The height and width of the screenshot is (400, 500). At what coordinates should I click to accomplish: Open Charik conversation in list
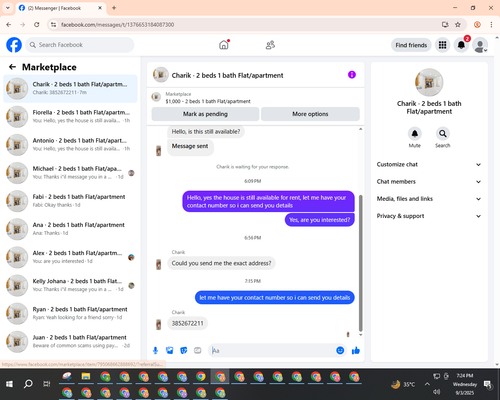pyautogui.click(x=70, y=88)
